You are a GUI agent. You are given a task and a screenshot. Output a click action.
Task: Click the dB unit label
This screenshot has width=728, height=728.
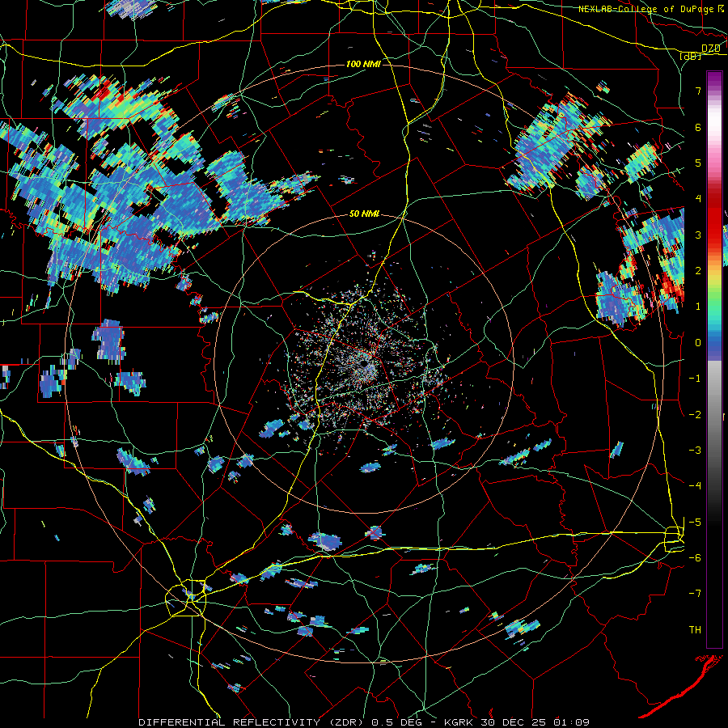point(691,56)
